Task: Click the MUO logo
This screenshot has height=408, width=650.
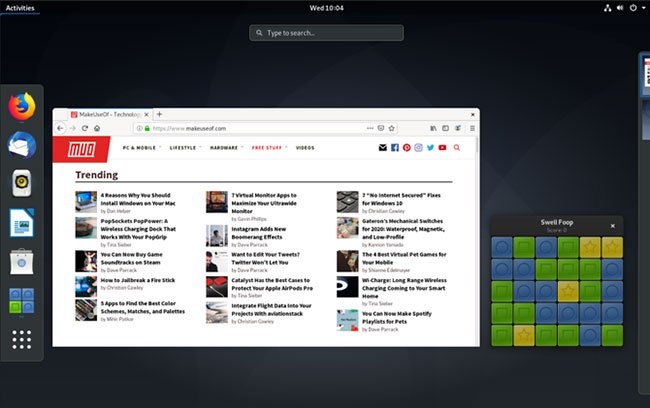Action: [x=82, y=149]
